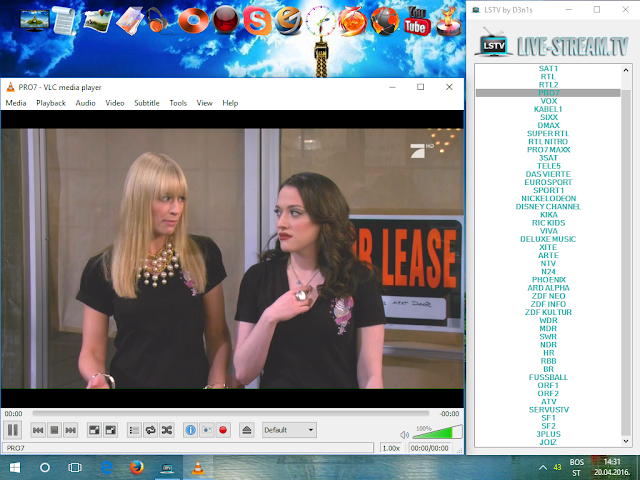This screenshot has height=480, width=640.
Task: Open the Tools menu
Action: click(x=178, y=103)
